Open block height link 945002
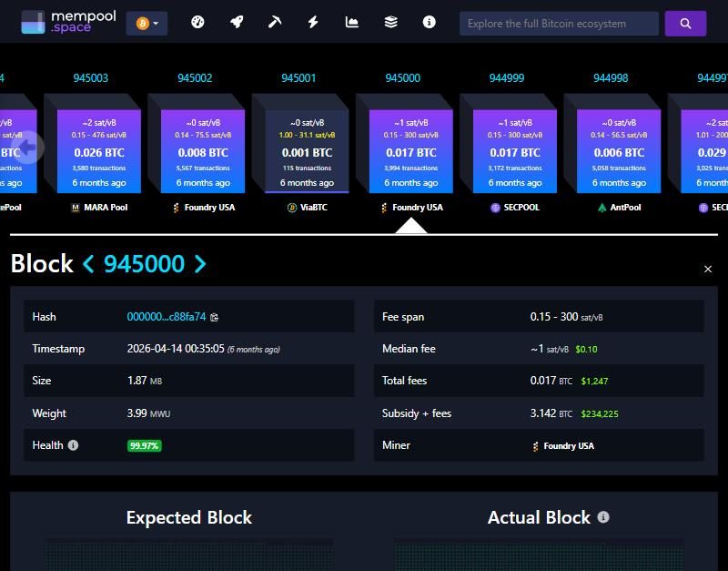728x571 pixels. coord(195,78)
